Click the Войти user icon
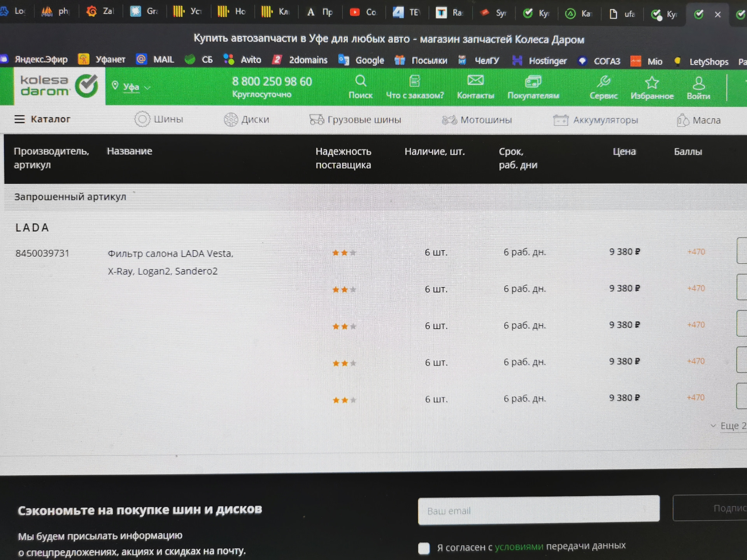Image resolution: width=747 pixels, height=560 pixels. coord(698,83)
